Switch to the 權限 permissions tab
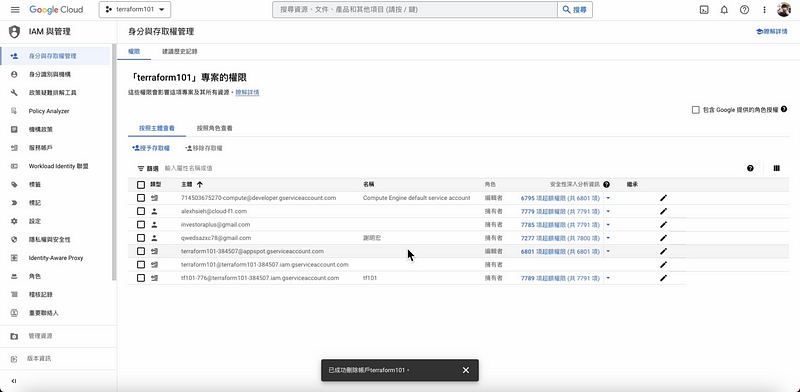The height and width of the screenshot is (392, 800). pyautogui.click(x=134, y=52)
